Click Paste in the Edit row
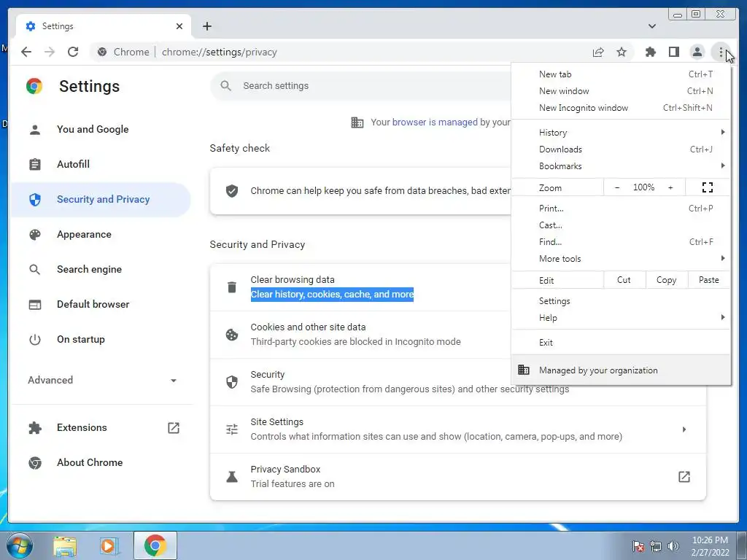 709,280
